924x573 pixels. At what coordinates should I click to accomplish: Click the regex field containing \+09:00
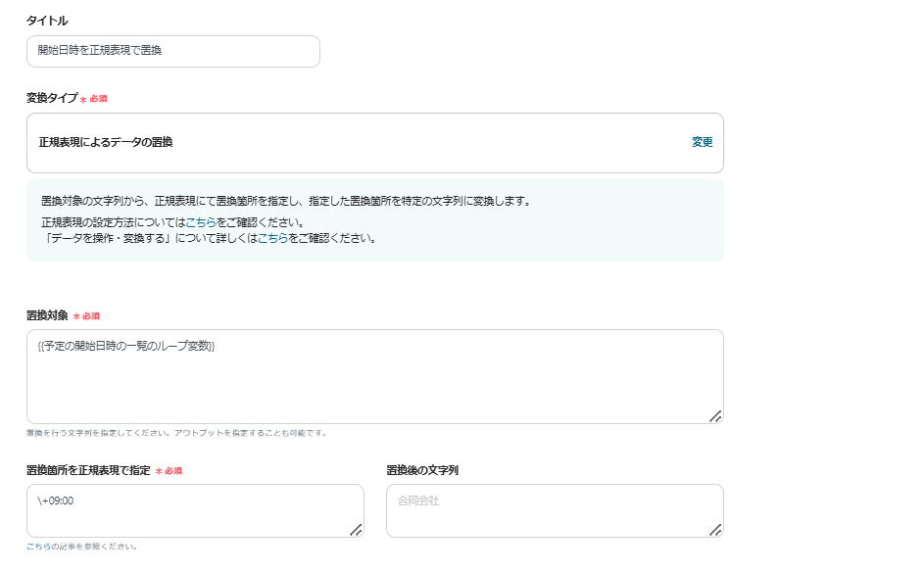[x=196, y=510]
